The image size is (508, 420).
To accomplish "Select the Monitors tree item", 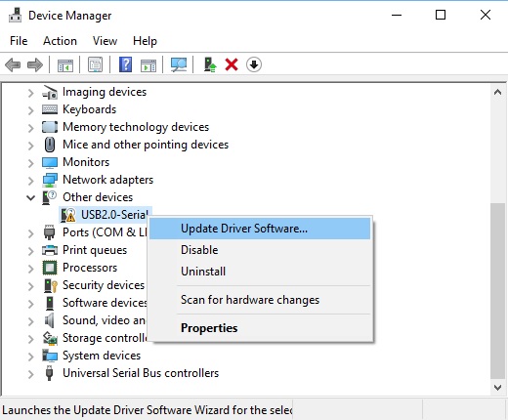I will click(86, 162).
